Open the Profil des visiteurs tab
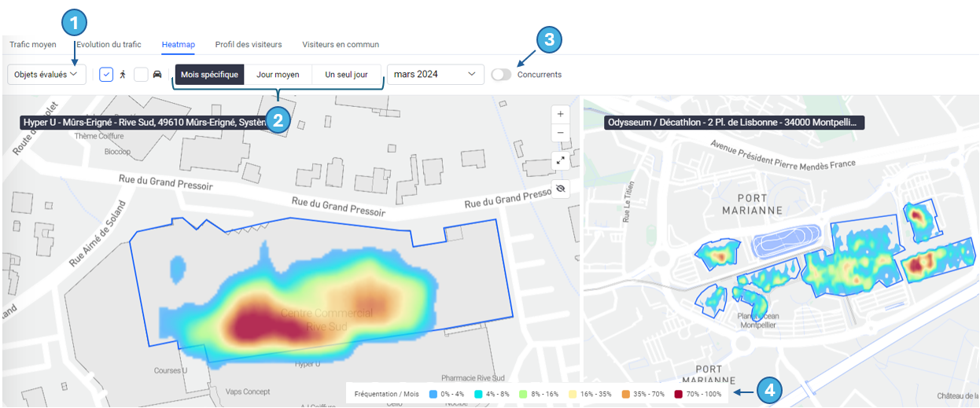Image resolution: width=980 pixels, height=408 pixels. pyautogui.click(x=249, y=45)
